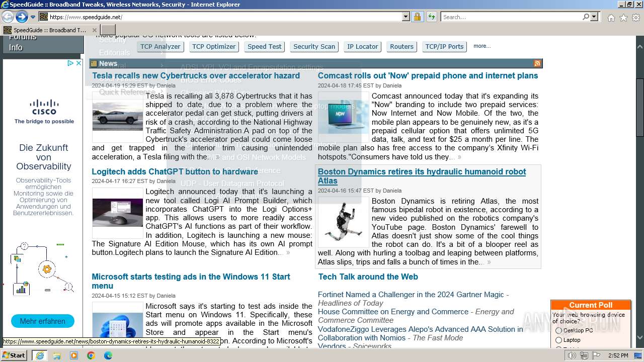The width and height of the screenshot is (644, 362).
Task: Click the volume speaker tray icon
Action: tap(572, 355)
